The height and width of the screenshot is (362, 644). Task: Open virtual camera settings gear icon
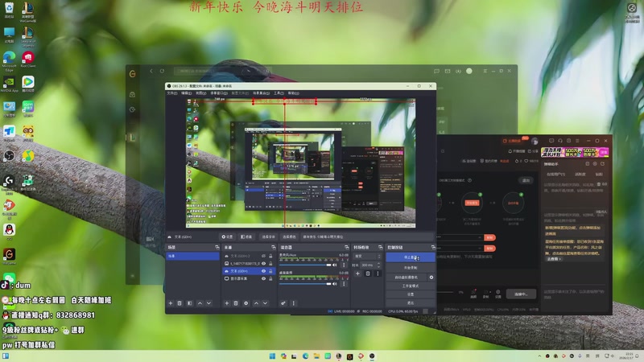tap(431, 277)
